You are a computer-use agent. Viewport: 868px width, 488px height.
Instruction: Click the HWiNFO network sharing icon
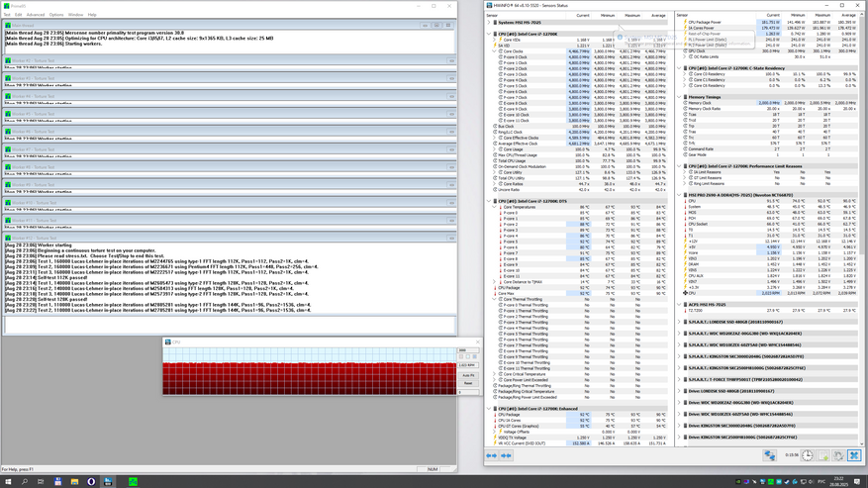(x=770, y=455)
